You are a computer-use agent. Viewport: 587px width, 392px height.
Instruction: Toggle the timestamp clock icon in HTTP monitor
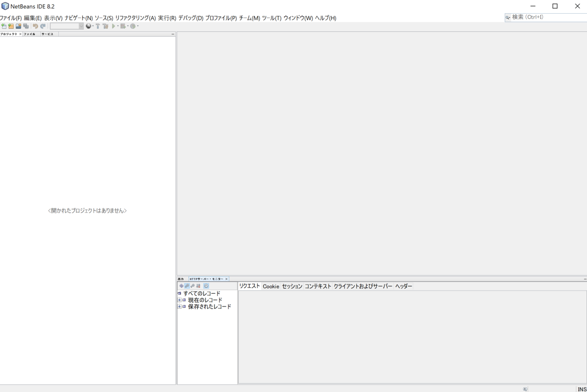click(206, 286)
